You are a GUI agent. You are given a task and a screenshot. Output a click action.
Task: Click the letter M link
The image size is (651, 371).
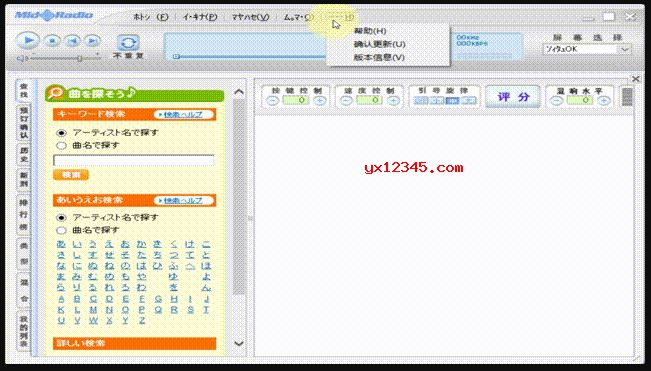(x=93, y=309)
